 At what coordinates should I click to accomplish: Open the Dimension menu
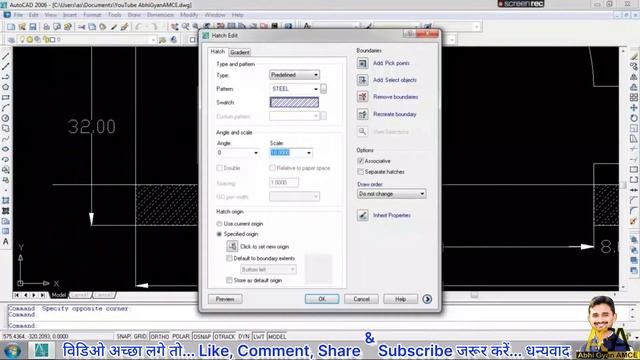coord(160,15)
